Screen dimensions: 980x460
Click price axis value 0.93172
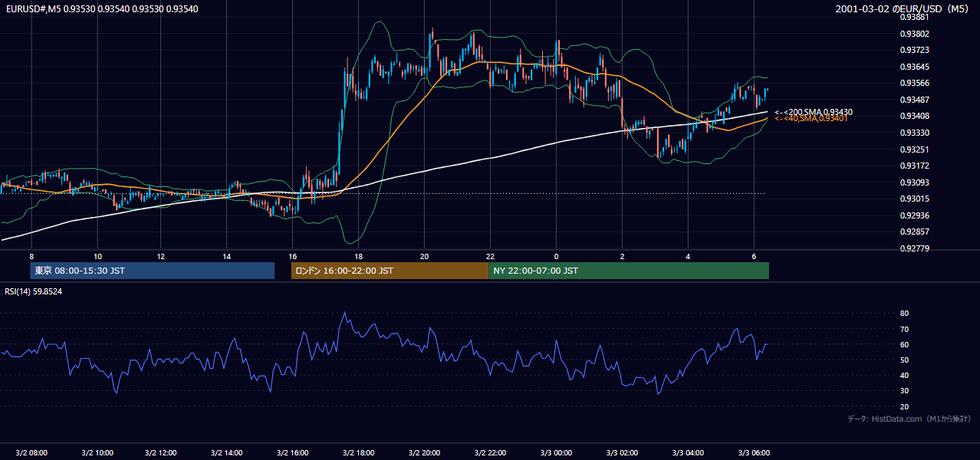(915, 166)
